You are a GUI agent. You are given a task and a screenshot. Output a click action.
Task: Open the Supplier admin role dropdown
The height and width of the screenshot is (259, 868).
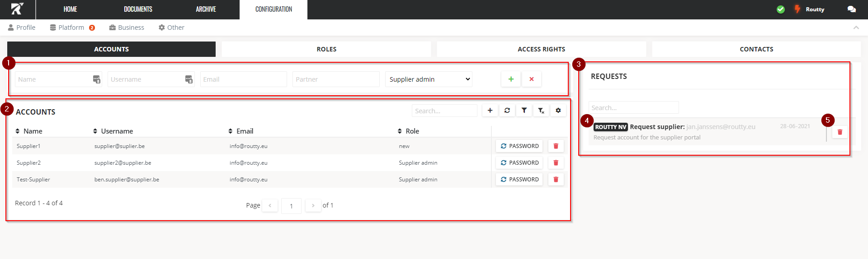click(429, 79)
